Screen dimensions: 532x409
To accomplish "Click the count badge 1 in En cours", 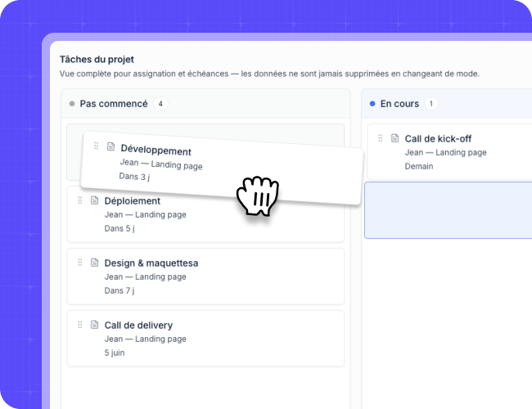I will coord(431,104).
